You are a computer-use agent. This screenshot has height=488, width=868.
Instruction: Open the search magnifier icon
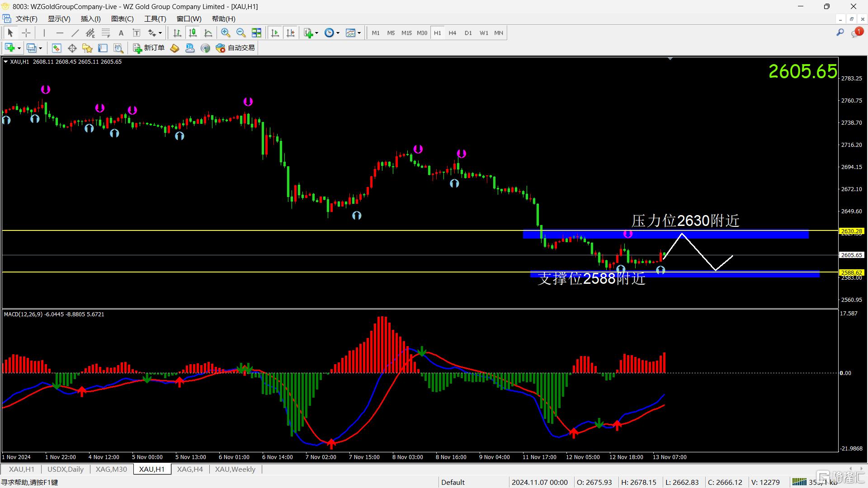click(840, 33)
